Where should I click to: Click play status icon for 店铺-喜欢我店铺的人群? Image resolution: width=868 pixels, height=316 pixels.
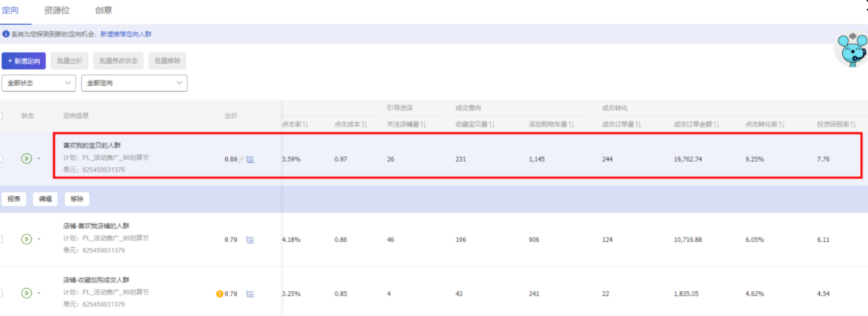point(26,239)
